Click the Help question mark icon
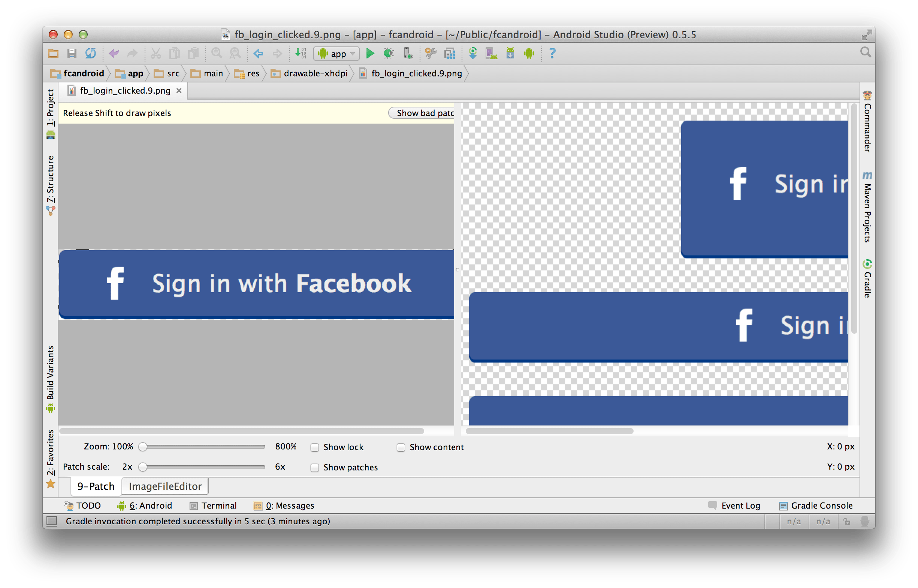Image resolution: width=918 pixels, height=588 pixels. (552, 54)
